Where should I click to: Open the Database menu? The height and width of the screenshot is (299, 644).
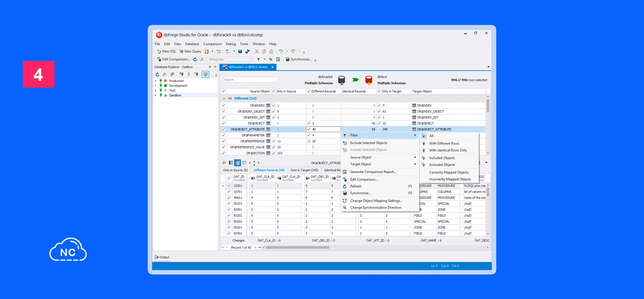192,44
